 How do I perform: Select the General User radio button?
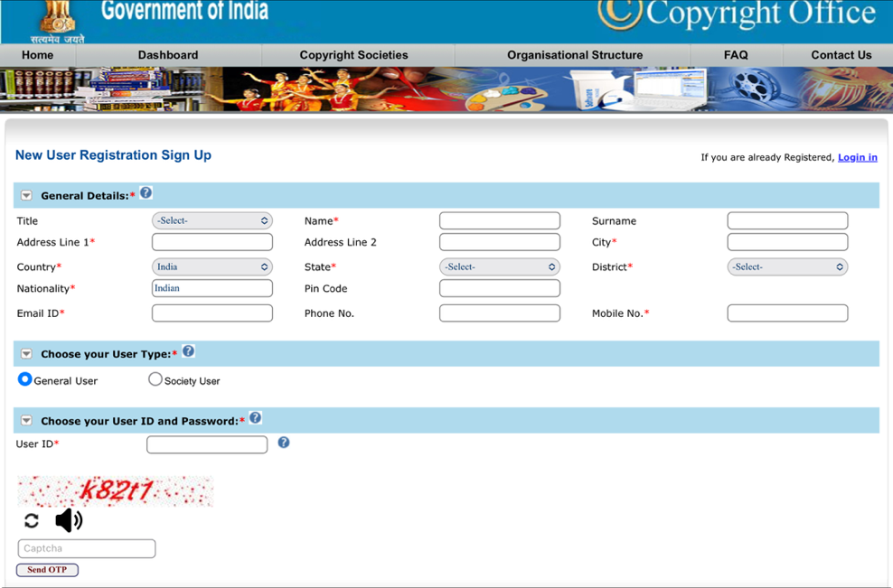(24, 379)
